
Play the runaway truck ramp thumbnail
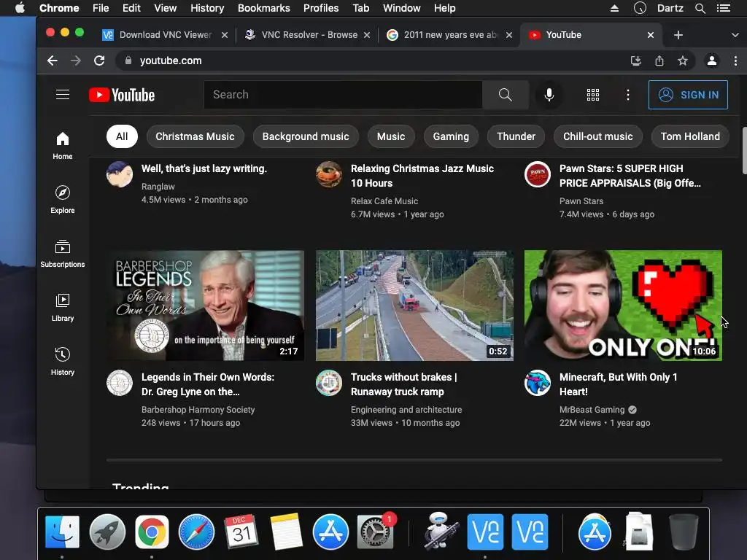(414, 306)
